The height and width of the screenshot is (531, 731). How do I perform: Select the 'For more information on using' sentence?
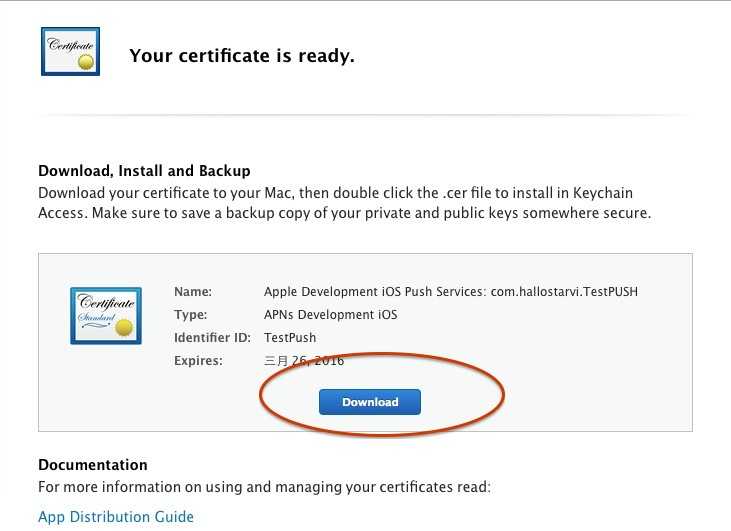[x=264, y=487]
